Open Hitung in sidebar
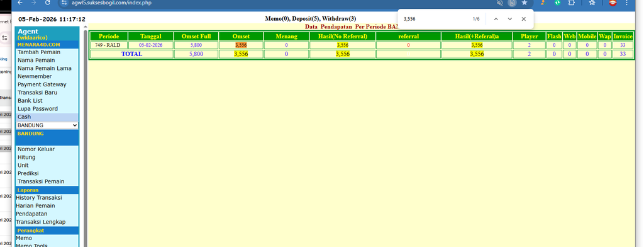 coord(26,158)
